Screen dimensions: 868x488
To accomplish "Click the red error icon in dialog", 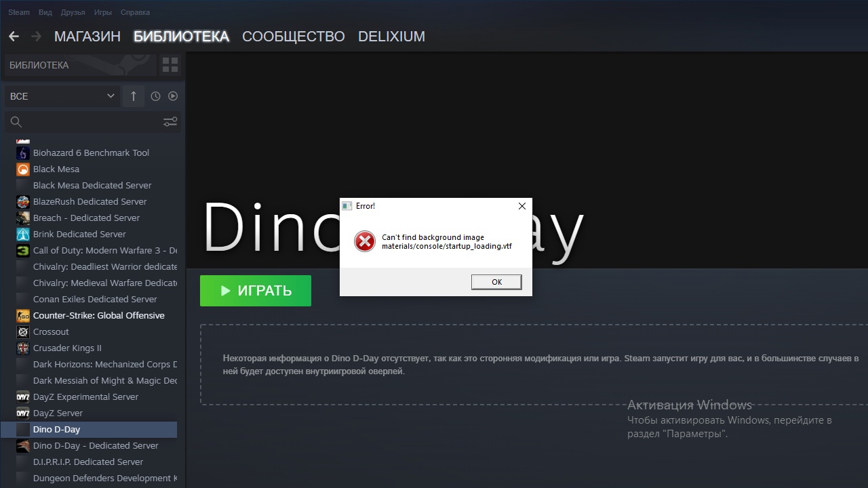I will click(x=365, y=241).
